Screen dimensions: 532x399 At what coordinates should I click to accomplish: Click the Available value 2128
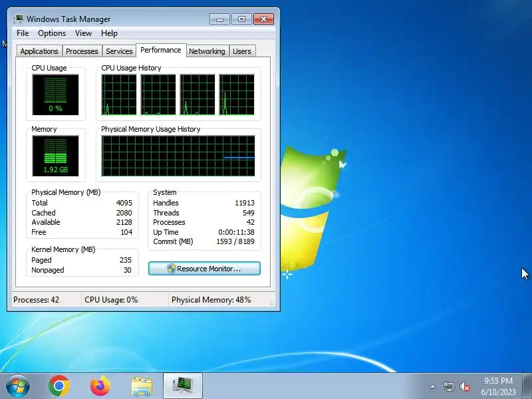coord(124,222)
